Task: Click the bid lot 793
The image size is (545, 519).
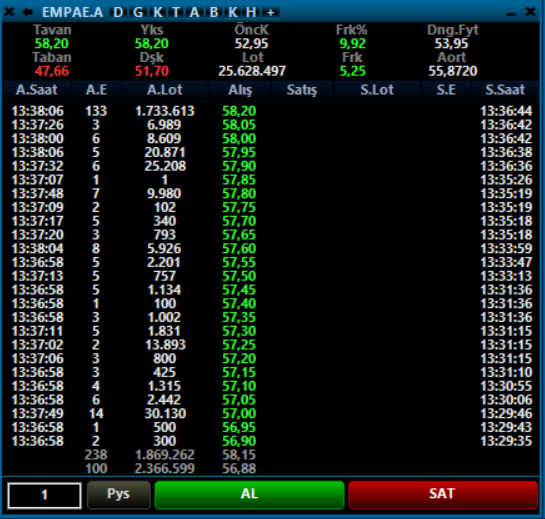Action: coord(165,235)
